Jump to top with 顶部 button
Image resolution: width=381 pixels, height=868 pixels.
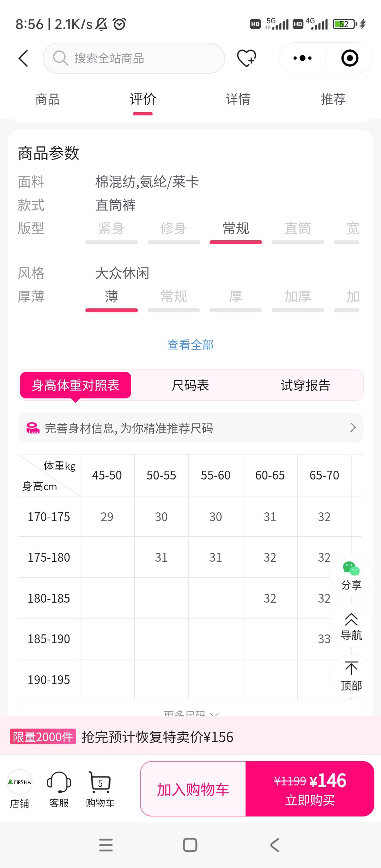point(351,676)
